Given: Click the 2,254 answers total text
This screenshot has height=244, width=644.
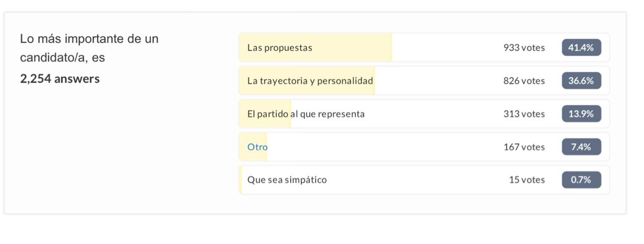Looking at the screenshot, I should (x=60, y=79).
